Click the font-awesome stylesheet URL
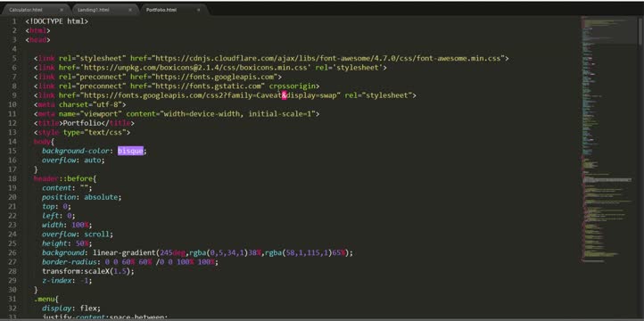 coord(327,58)
